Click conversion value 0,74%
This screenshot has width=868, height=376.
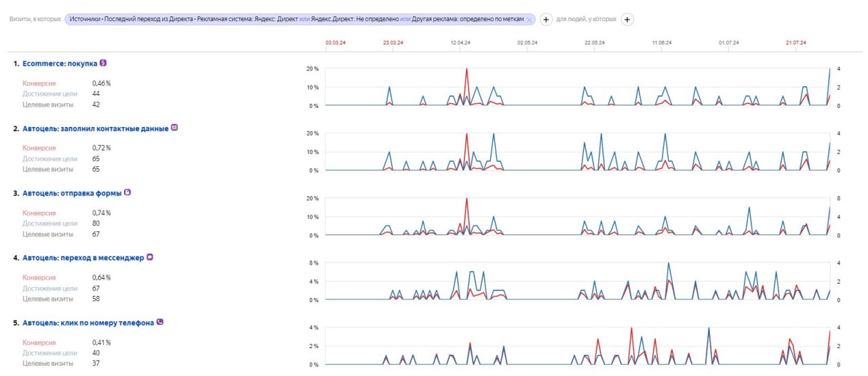[x=102, y=213]
